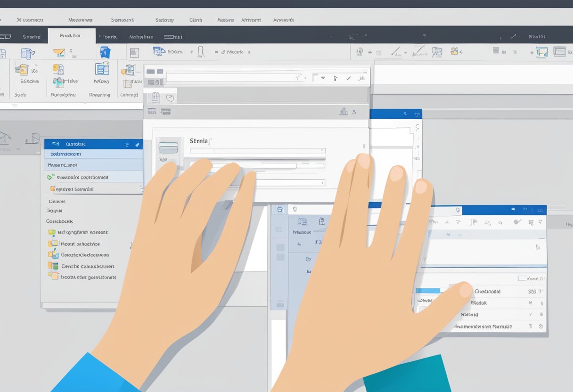Toggle the question-mark help badge on
573x392 pixels.
click(127, 144)
